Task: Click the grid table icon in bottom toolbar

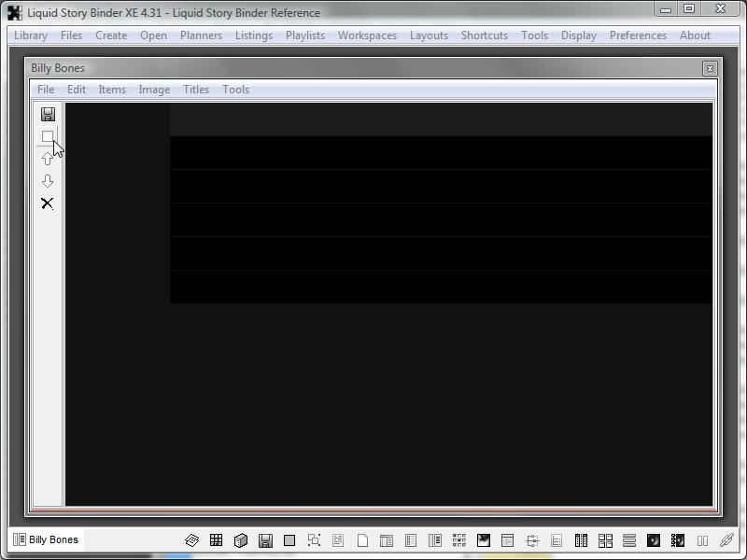Action: (x=217, y=540)
